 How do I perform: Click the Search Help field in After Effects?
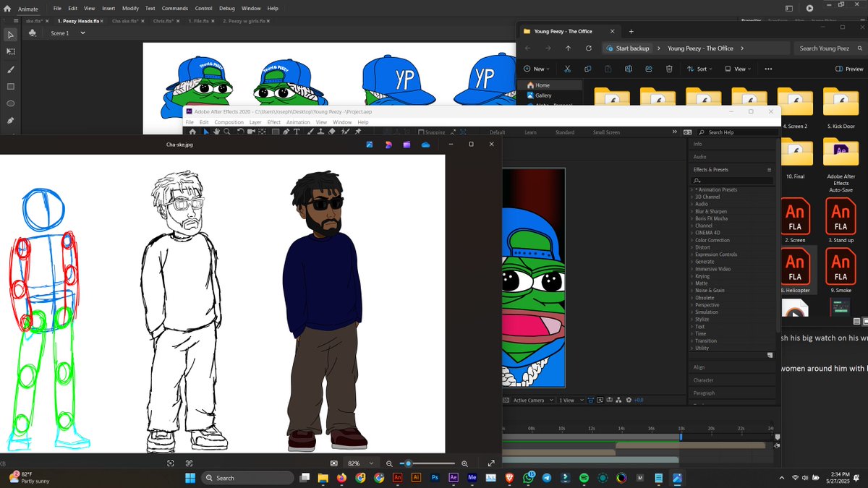click(x=738, y=132)
